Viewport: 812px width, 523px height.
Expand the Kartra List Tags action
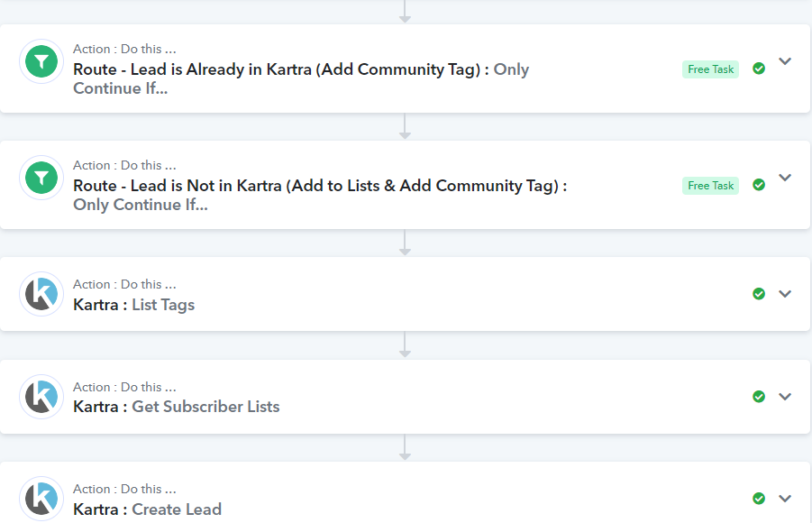[785, 294]
